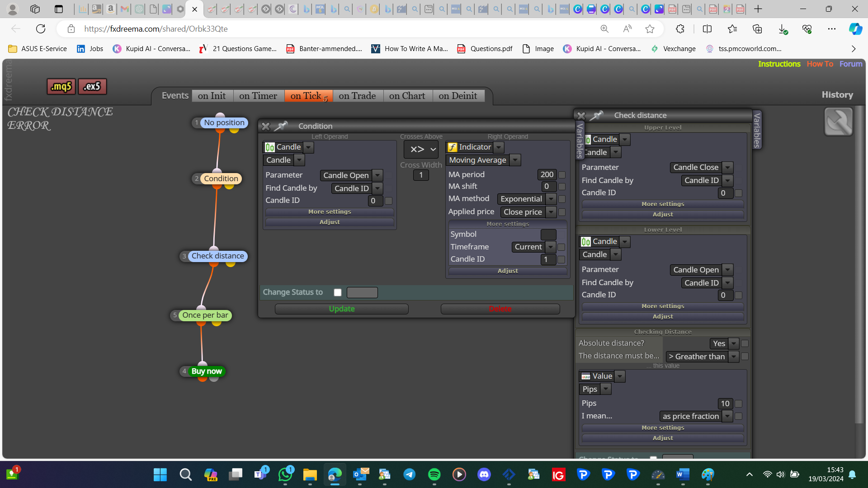868x488 pixels.
Task: Toggle the checkbox beside Pips value 10
Action: click(x=738, y=404)
